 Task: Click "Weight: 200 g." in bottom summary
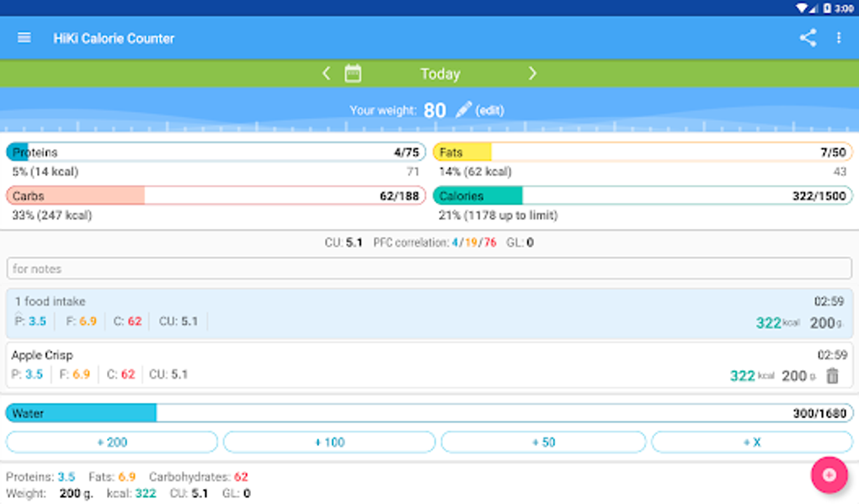click(50, 493)
